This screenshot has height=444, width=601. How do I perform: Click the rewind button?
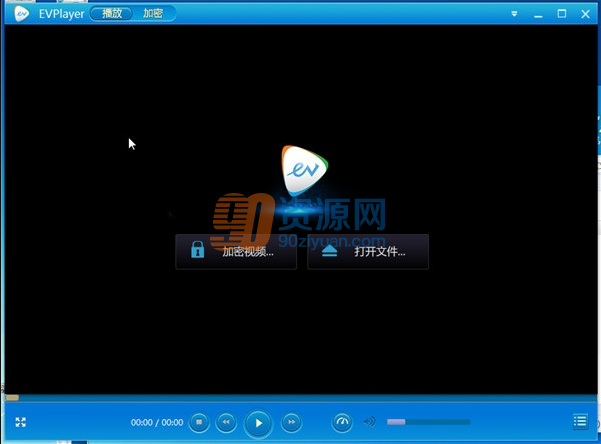[226, 422]
